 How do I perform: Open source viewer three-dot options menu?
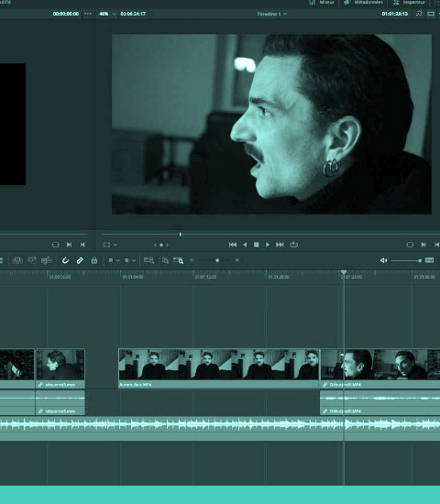pos(88,14)
